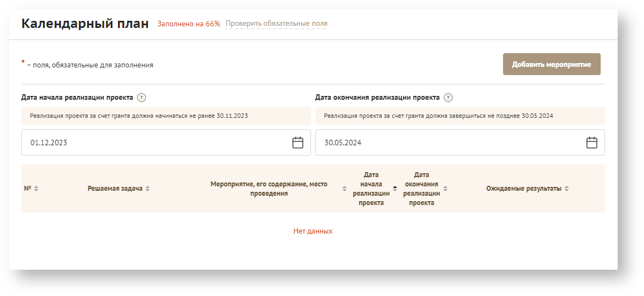
Task: Follow the 'Проверить обязательные поля' link
Action: 276,24
